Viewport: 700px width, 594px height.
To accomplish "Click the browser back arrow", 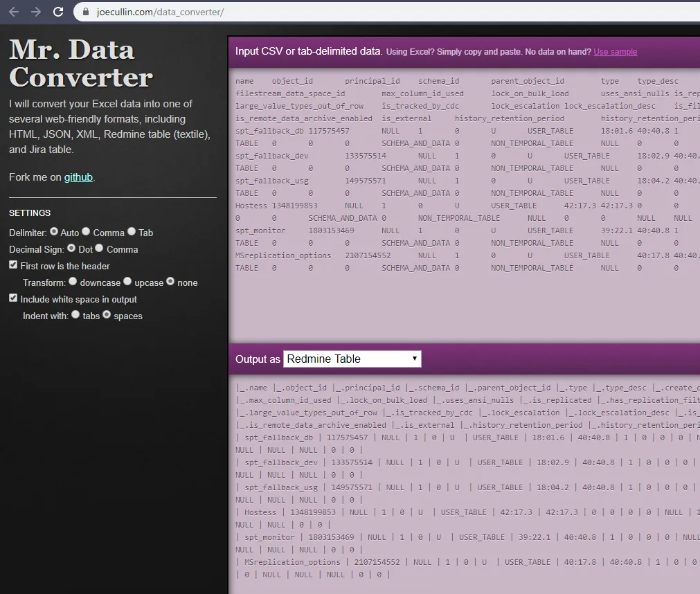I will (x=14, y=12).
